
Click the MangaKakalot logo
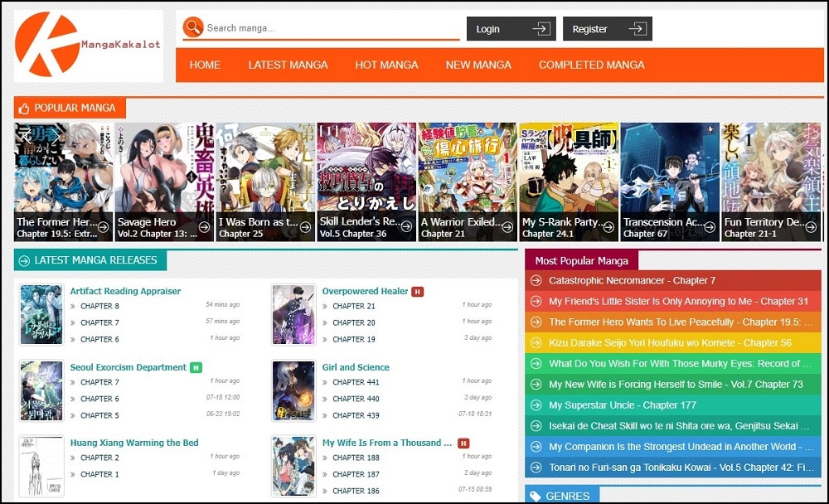[89, 46]
